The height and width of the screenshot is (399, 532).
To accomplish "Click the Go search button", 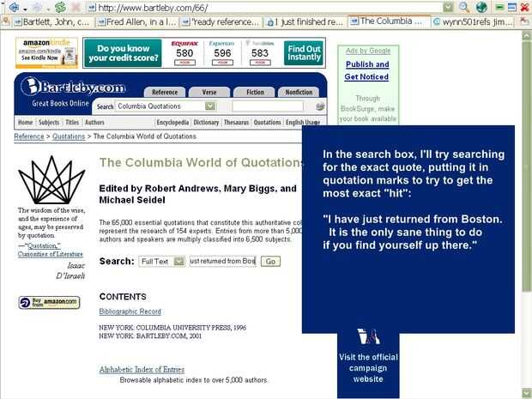I will tap(270, 261).
